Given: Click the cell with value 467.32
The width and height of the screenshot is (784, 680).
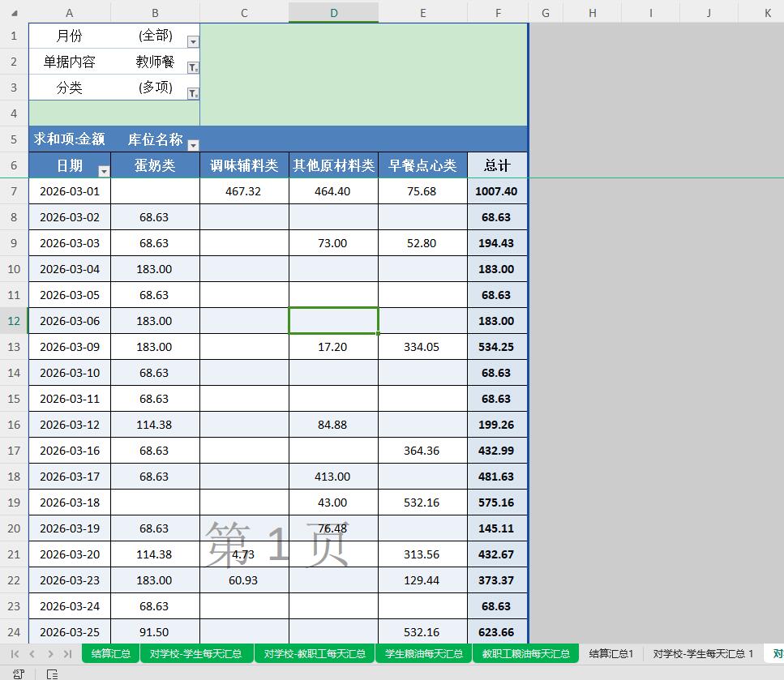Looking at the screenshot, I should tap(244, 191).
